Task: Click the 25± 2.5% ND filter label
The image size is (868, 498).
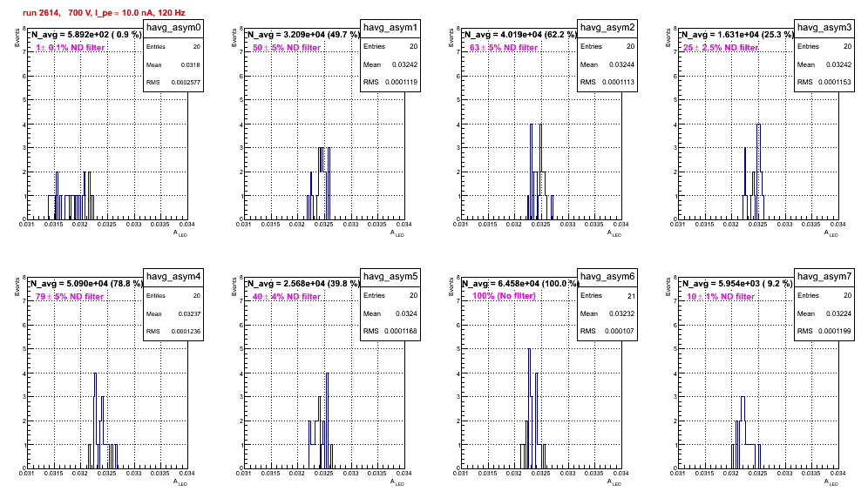Action: click(x=721, y=48)
